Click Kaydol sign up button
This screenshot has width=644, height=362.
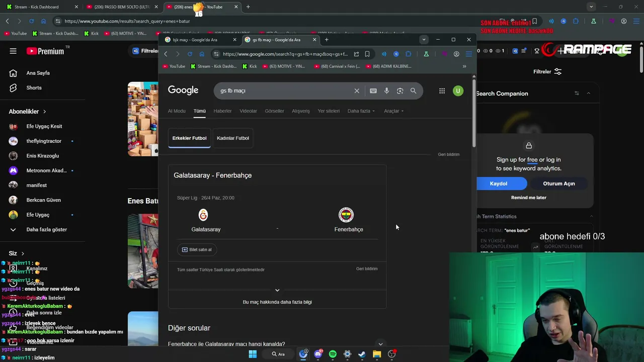(499, 184)
